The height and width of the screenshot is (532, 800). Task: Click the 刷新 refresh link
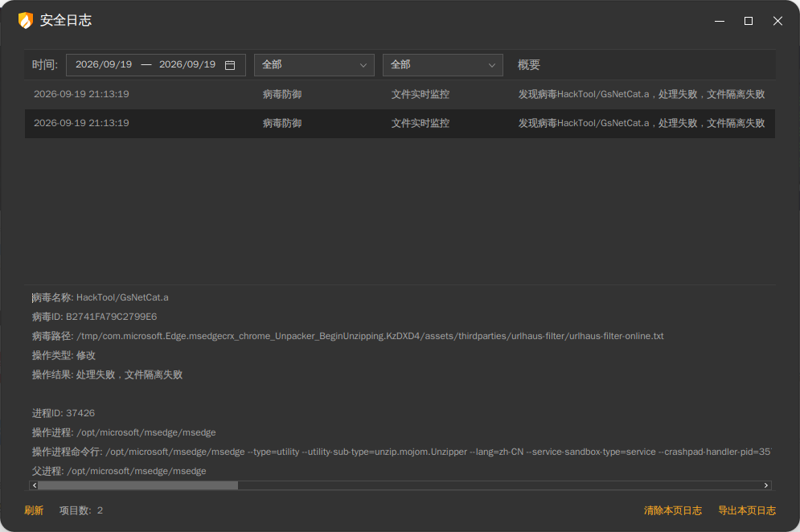pos(35,510)
